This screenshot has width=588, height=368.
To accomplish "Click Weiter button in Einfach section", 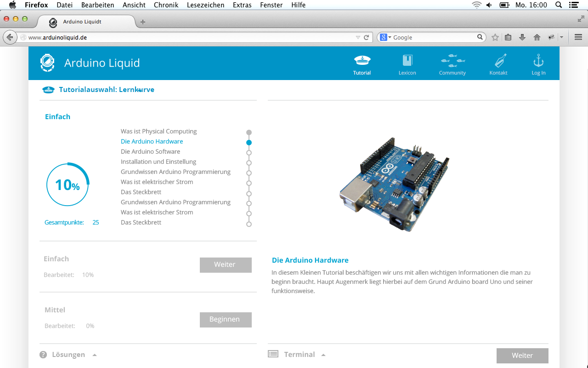I will (x=226, y=265).
